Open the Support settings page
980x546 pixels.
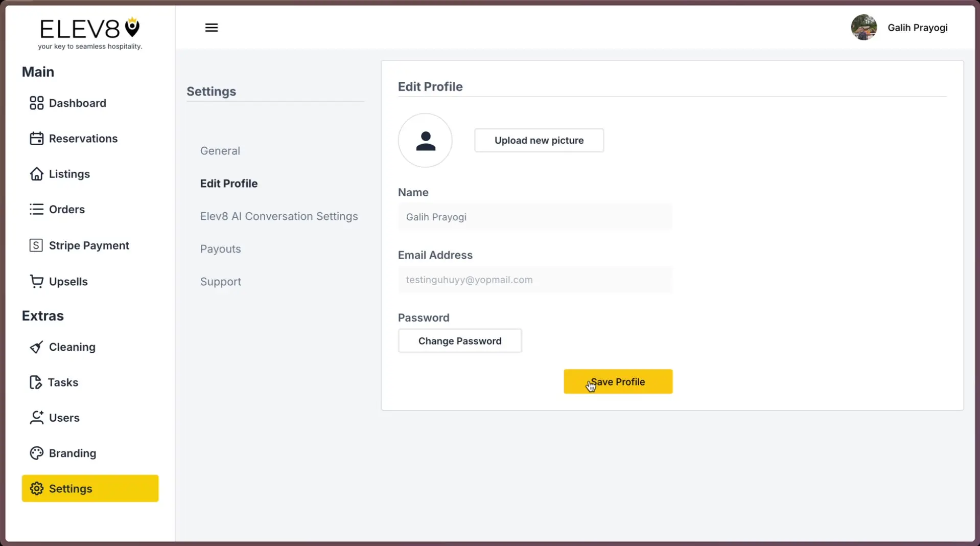pyautogui.click(x=220, y=281)
